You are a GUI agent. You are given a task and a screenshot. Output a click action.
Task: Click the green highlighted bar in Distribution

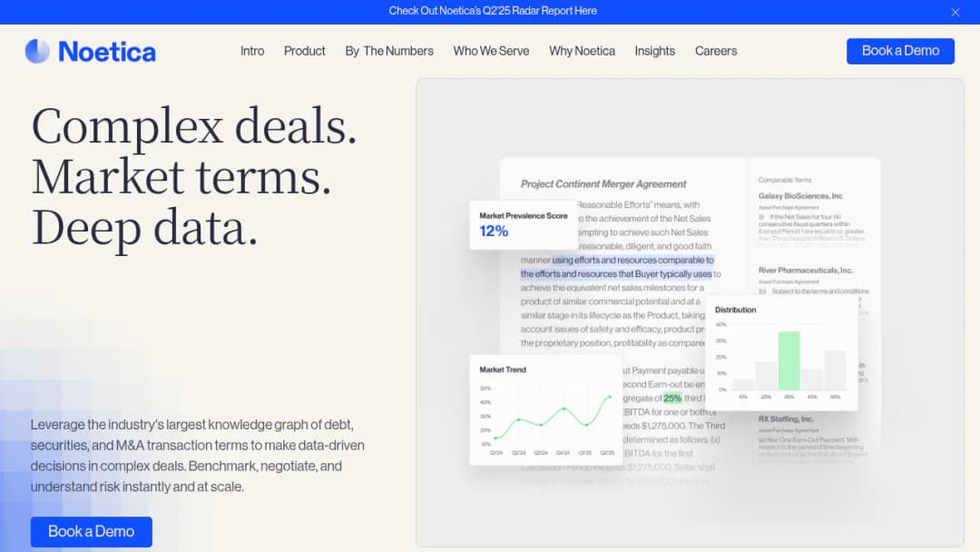(x=789, y=360)
